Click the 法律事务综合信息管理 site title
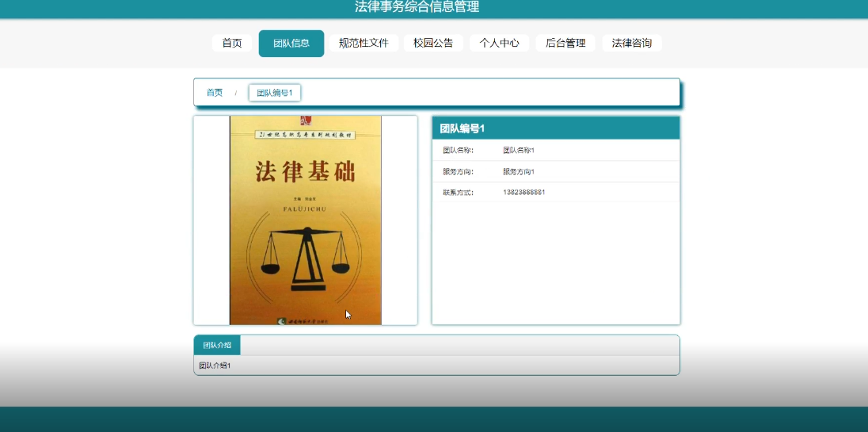This screenshot has height=432, width=868. (x=417, y=6)
